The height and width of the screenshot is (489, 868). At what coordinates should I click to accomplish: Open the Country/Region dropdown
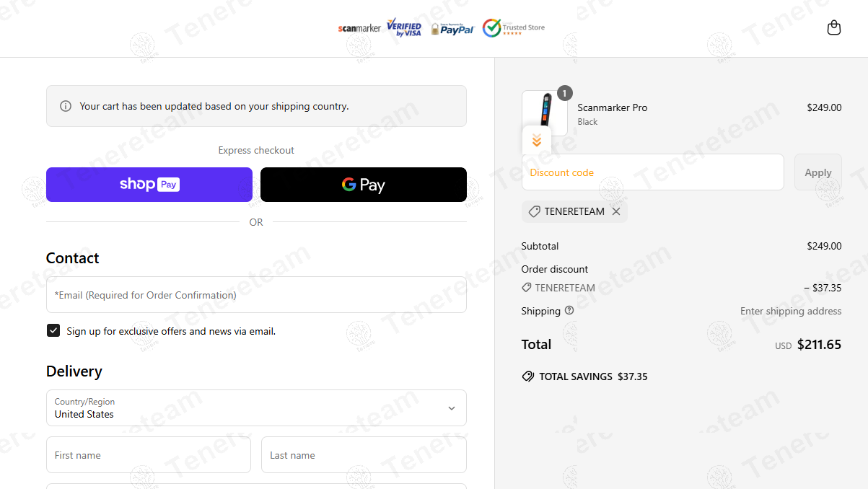click(x=256, y=408)
